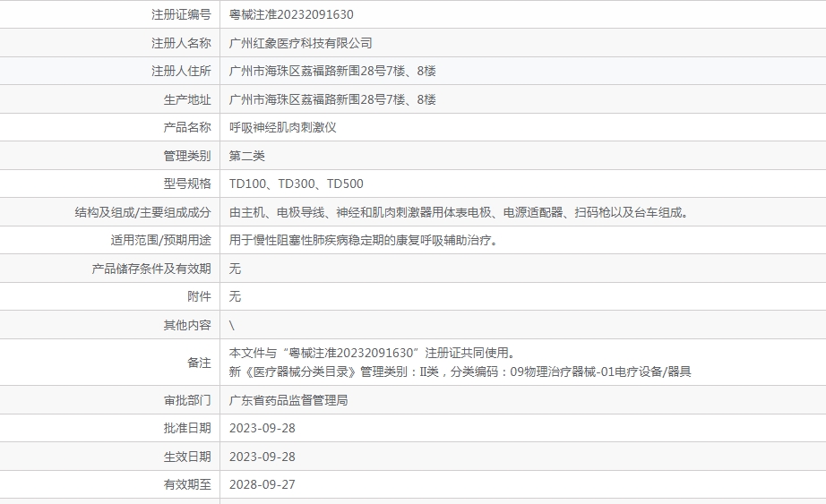Screen dimensions: 826x504
Task: Click the 审批部门 label
Action: (187, 400)
